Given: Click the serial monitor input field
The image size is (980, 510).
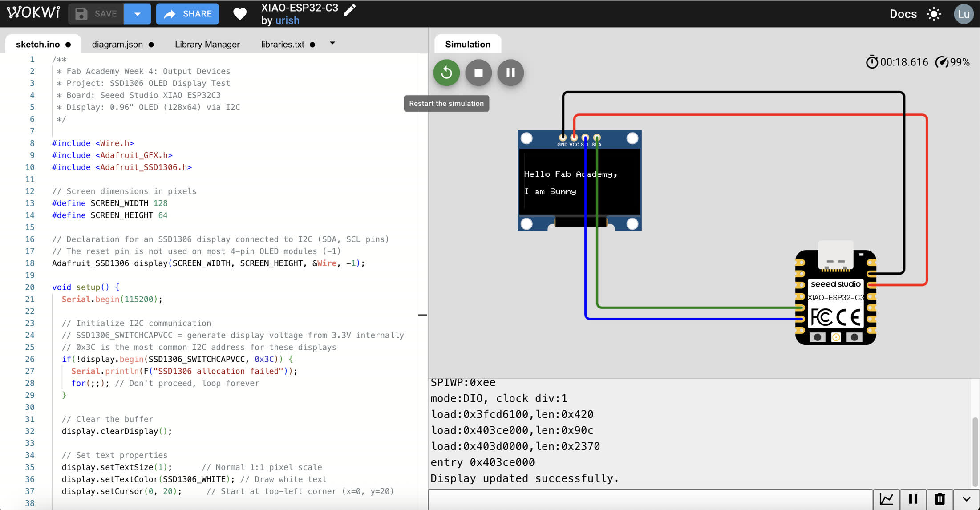Looking at the screenshot, I should (650, 500).
